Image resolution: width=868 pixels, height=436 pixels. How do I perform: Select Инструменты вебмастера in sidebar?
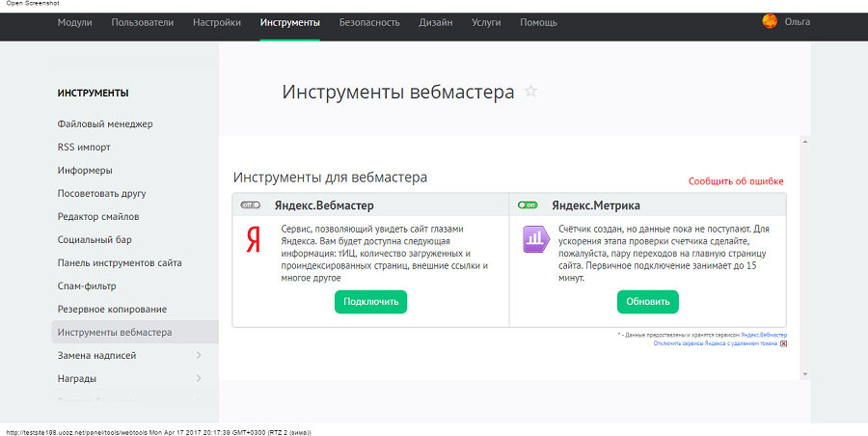(x=135, y=332)
